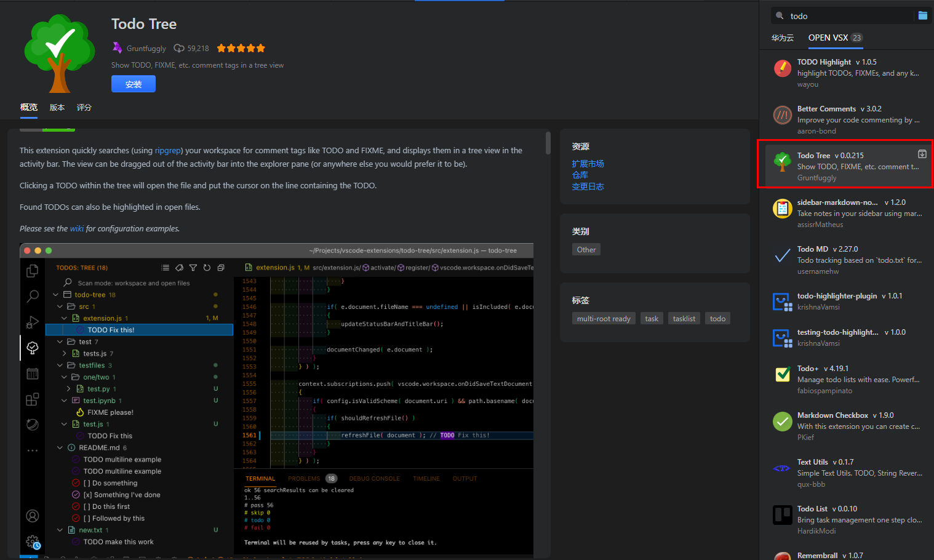Open the 变更日志 changelog link
The width and height of the screenshot is (934, 560).
[x=588, y=186]
